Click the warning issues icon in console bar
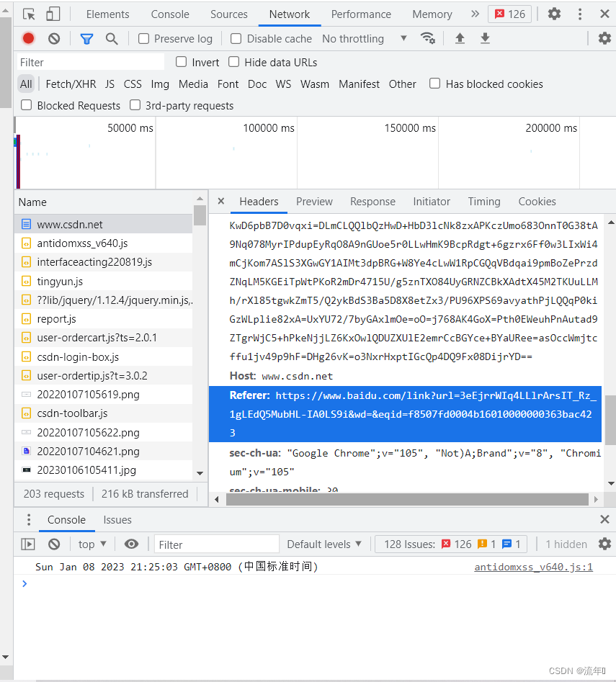This screenshot has height=682, width=616. [x=482, y=544]
